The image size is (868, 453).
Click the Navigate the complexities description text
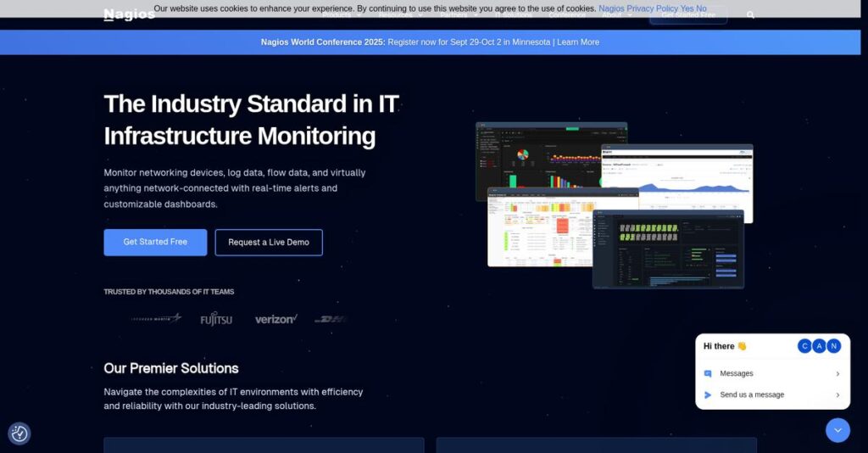pyautogui.click(x=233, y=399)
